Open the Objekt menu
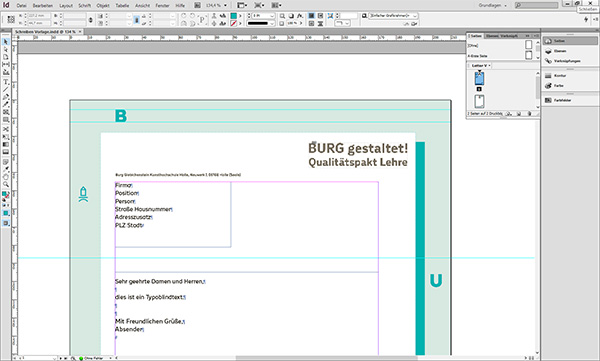Image resolution: width=600 pixels, height=361 pixels. point(103,6)
